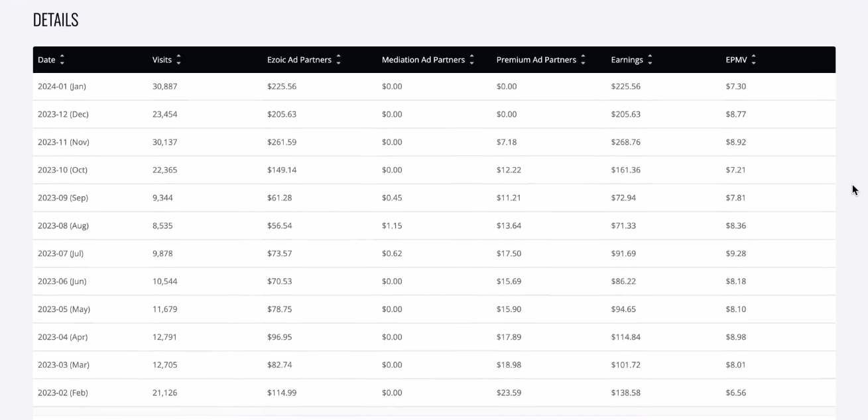Sort by EPMV column arrows
Viewport: 868px width, 420px height.
(x=753, y=60)
